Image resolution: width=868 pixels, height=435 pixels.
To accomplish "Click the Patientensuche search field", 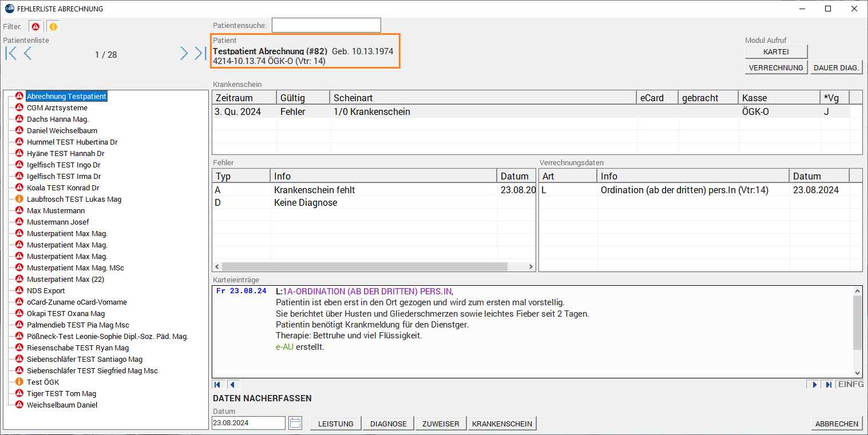I will click(x=326, y=25).
